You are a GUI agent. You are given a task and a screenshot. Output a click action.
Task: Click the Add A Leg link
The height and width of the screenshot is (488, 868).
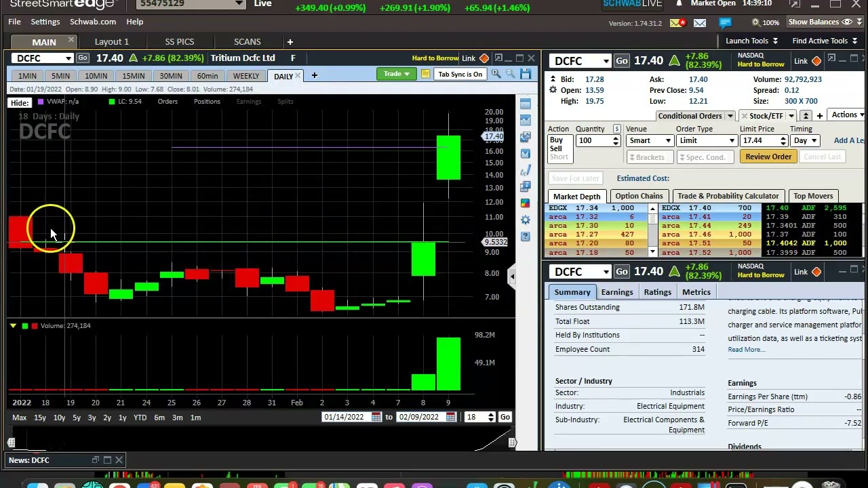849,140
